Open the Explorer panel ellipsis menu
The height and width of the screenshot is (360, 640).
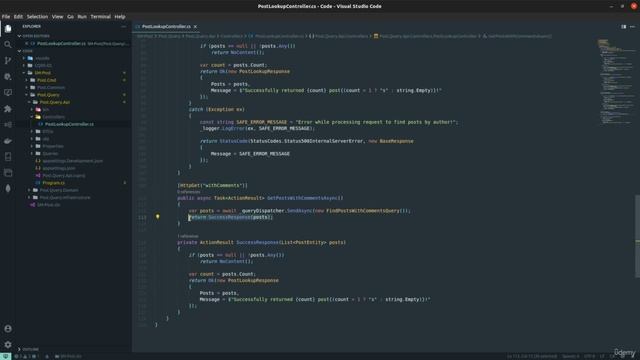pyautogui.click(x=124, y=27)
